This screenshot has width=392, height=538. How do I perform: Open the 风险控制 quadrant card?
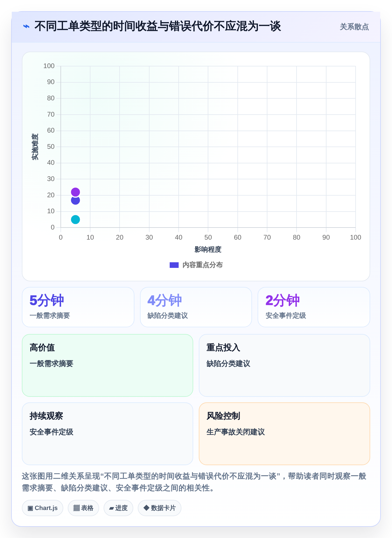(284, 434)
